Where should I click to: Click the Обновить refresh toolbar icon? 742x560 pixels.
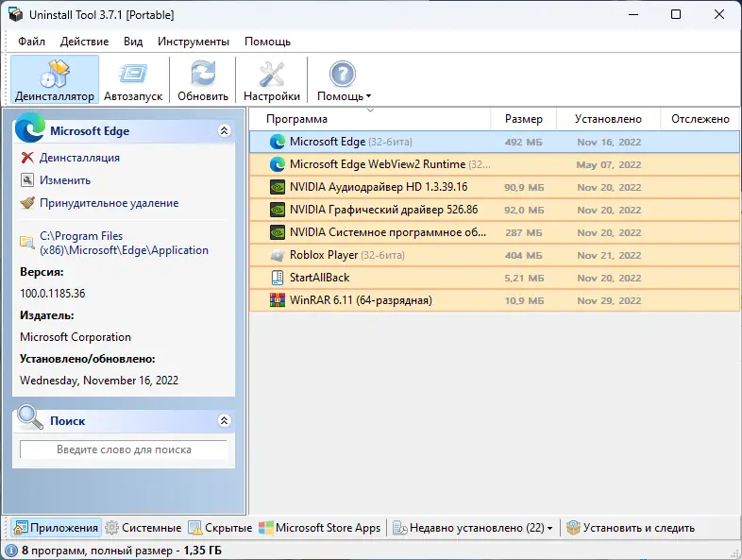click(203, 75)
